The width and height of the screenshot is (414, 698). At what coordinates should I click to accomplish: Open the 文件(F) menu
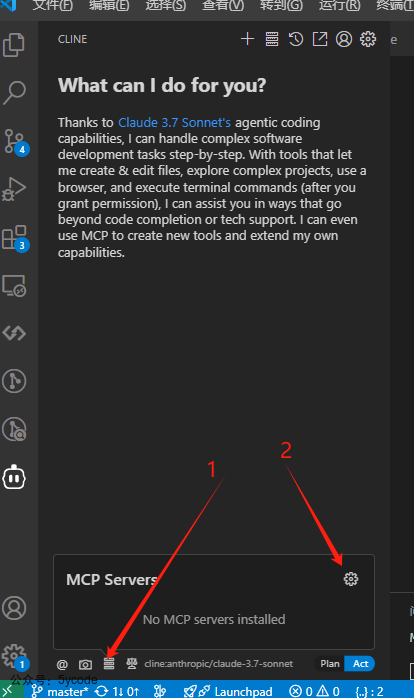click(53, 6)
